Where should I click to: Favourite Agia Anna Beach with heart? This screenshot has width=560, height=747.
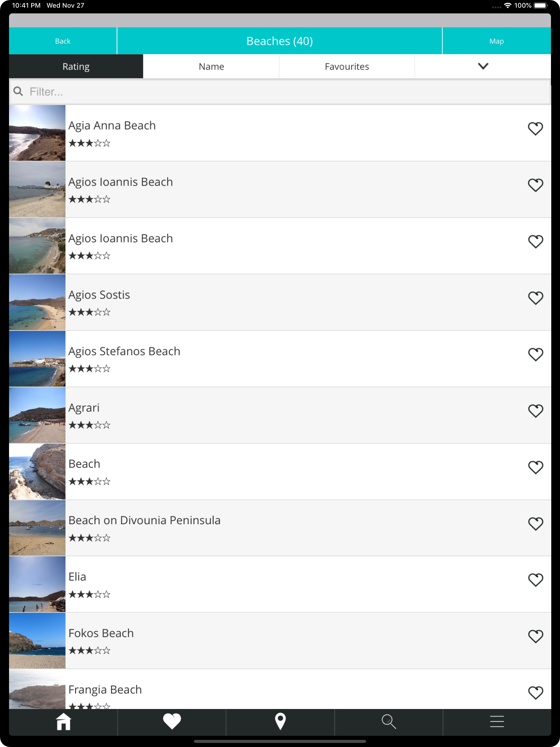click(x=535, y=129)
